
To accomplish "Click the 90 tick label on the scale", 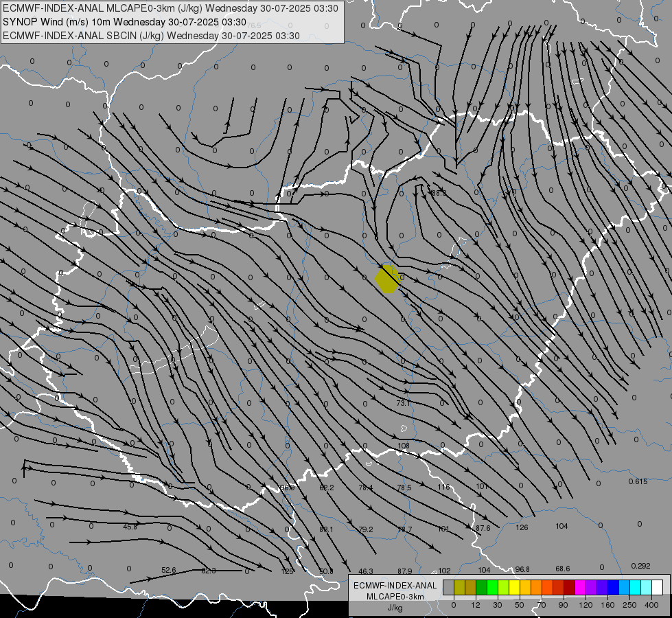I will coord(563,605).
